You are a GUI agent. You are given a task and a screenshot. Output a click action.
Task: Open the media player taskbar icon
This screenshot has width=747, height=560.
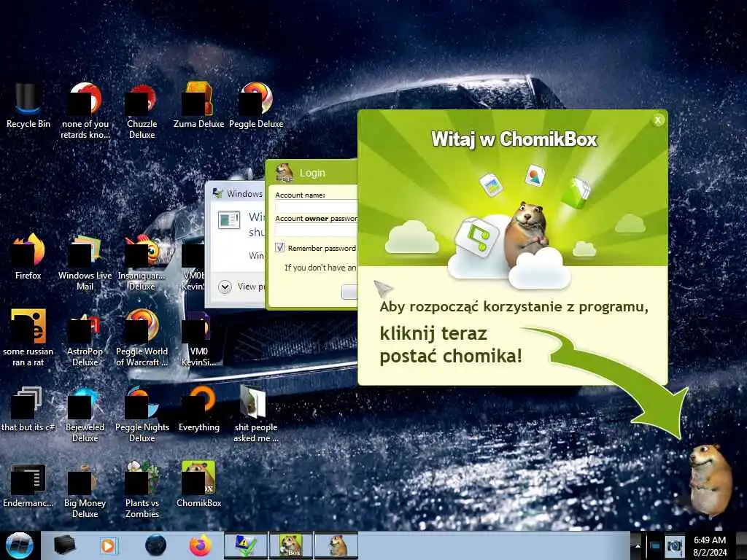click(109, 545)
